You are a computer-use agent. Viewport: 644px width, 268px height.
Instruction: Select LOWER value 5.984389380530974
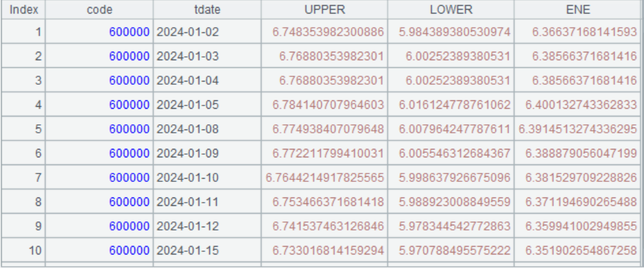pos(451,32)
